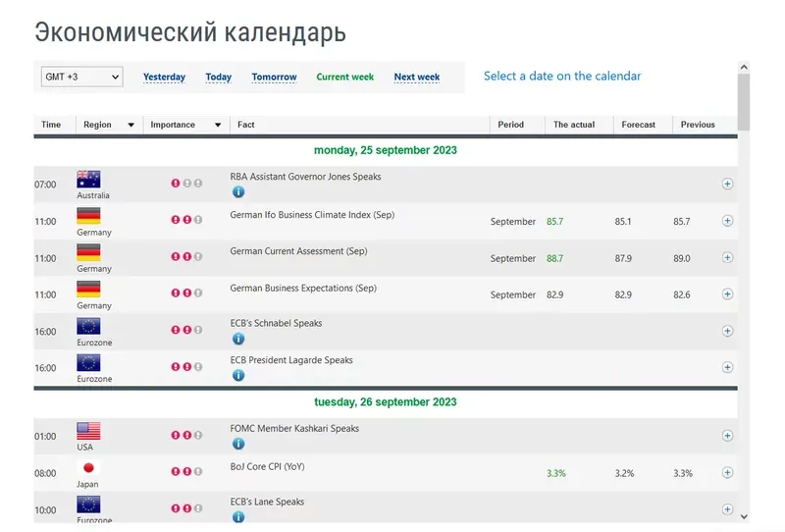Viewport: 785px width, 532px height.
Task: Expand ECB President Lagarde Speaks row with plus
Action: [727, 367]
